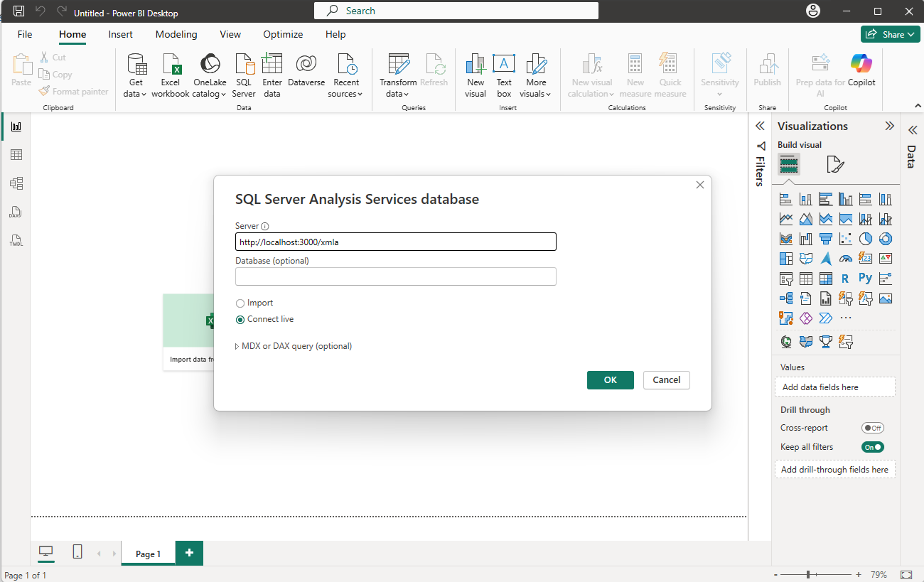Click the Save icon in title bar
Screen dimensions: 924x582
click(19, 11)
